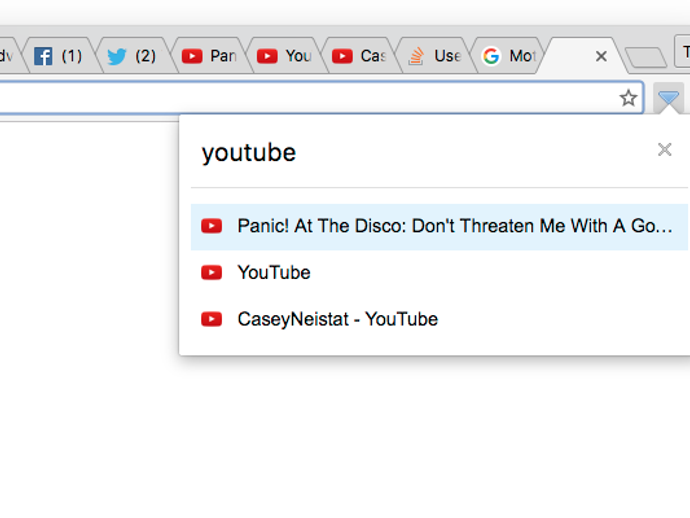Close the current blank tab
The height and width of the screenshot is (518, 690).
point(601,56)
